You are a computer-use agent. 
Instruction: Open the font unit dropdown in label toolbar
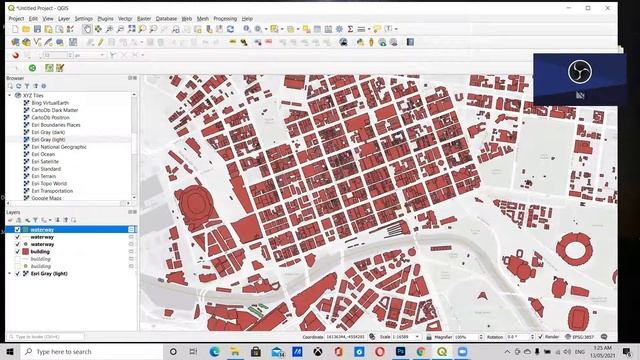click(x=102, y=55)
